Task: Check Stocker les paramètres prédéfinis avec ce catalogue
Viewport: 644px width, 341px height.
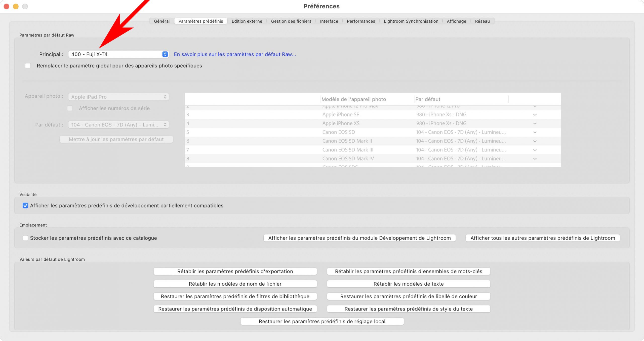Action: pyautogui.click(x=25, y=238)
